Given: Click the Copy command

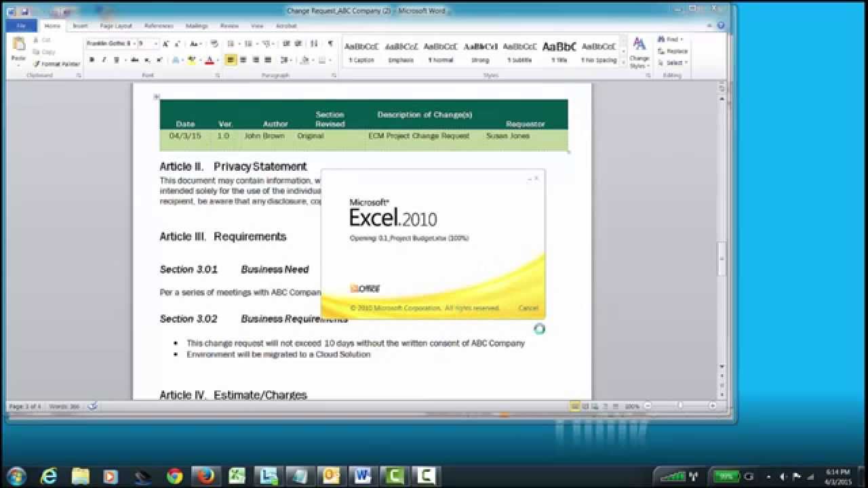Looking at the screenshot, I should click(45, 52).
